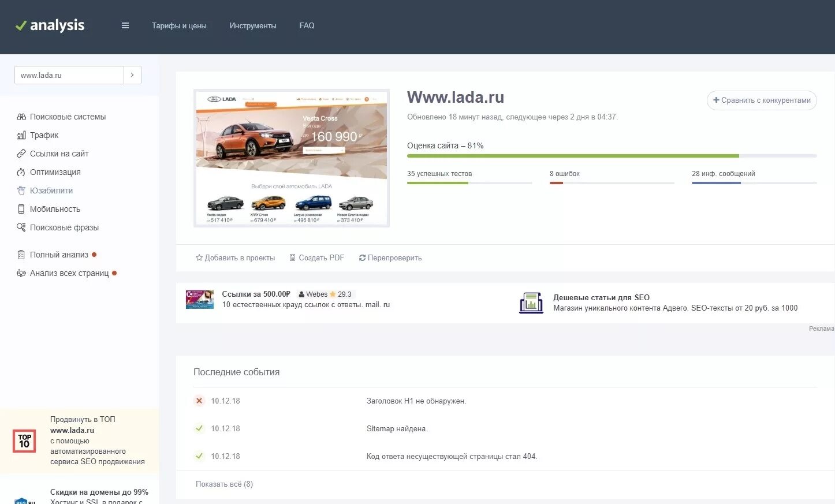Click the lada.ru site screenshot thumbnail
Image resolution: width=835 pixels, height=504 pixels.
292,158
